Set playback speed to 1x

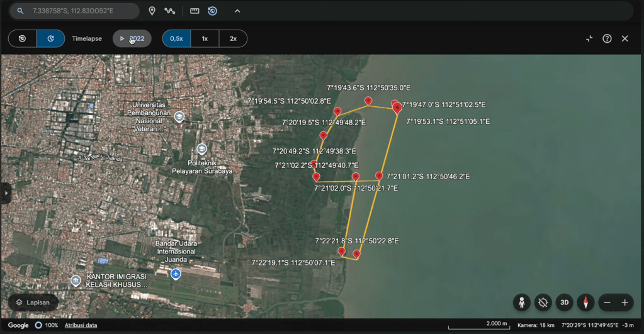tap(205, 38)
